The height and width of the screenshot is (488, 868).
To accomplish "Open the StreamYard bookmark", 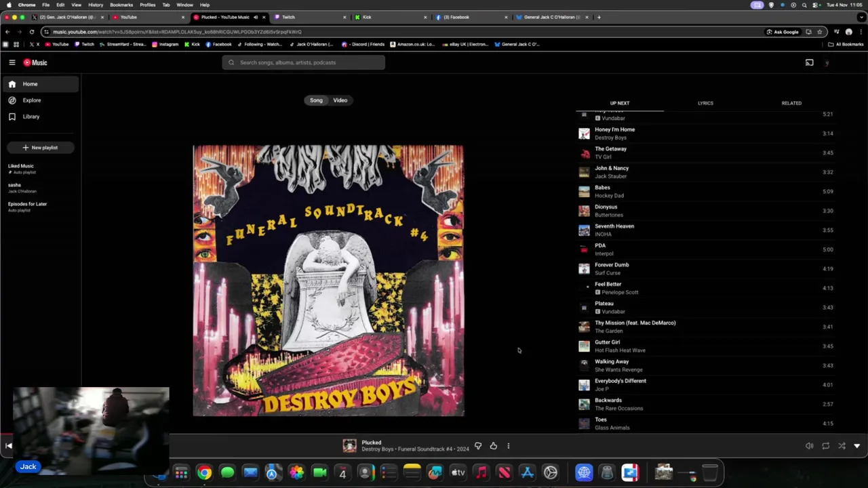I will click(x=123, y=44).
